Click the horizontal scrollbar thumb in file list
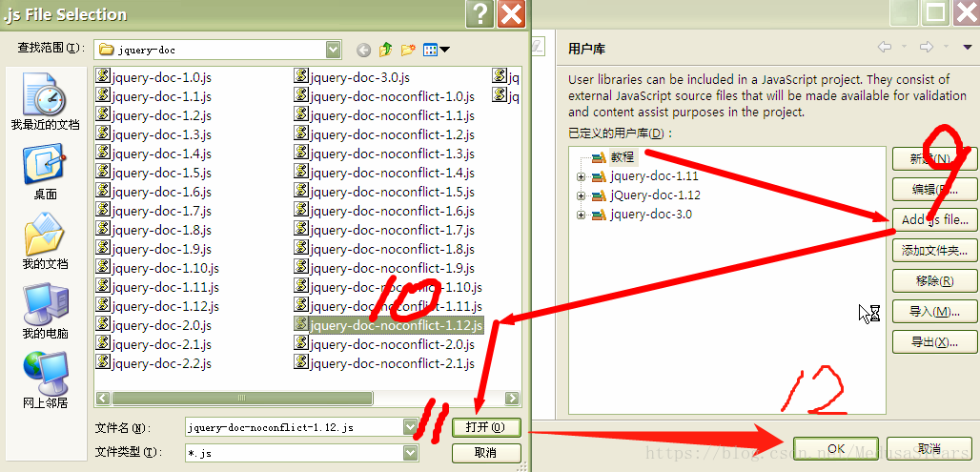The image size is (980, 472). (242, 399)
